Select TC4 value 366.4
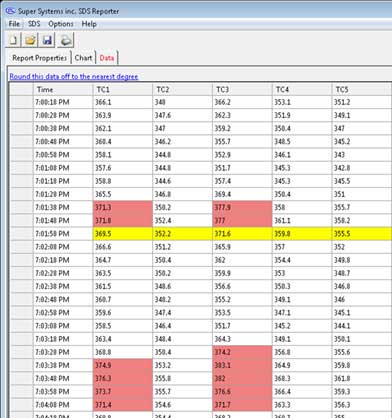 [x=302, y=392]
